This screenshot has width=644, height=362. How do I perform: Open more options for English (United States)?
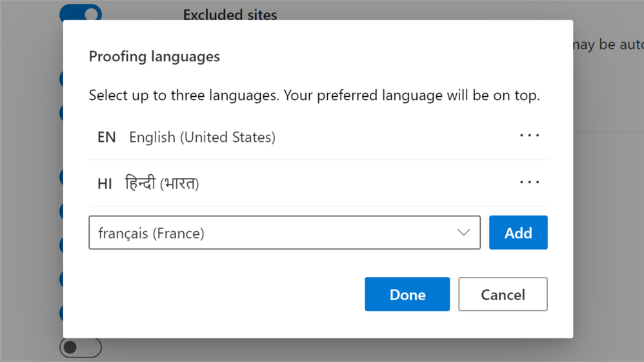(529, 136)
